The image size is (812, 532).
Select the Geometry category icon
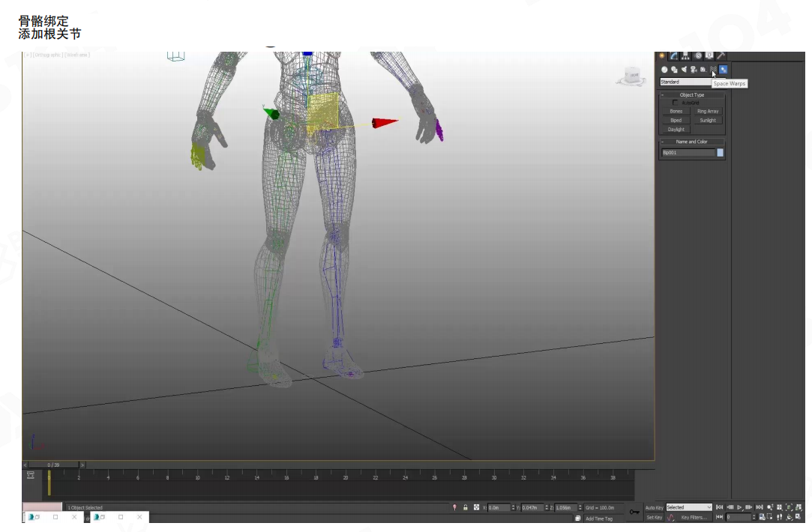[664, 70]
